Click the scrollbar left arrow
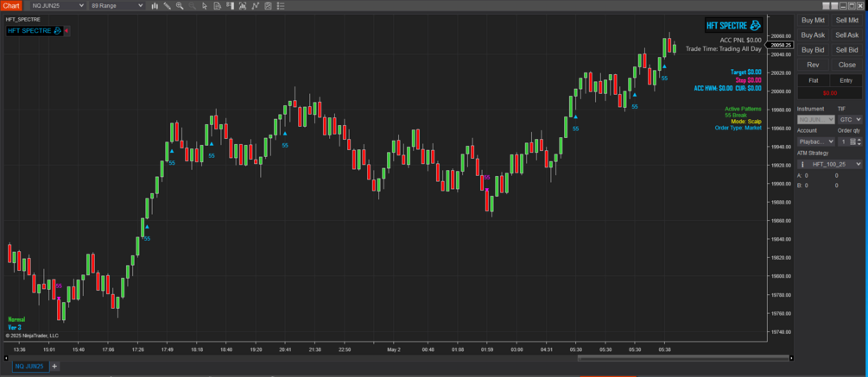This screenshot has width=868, height=377. [6, 358]
